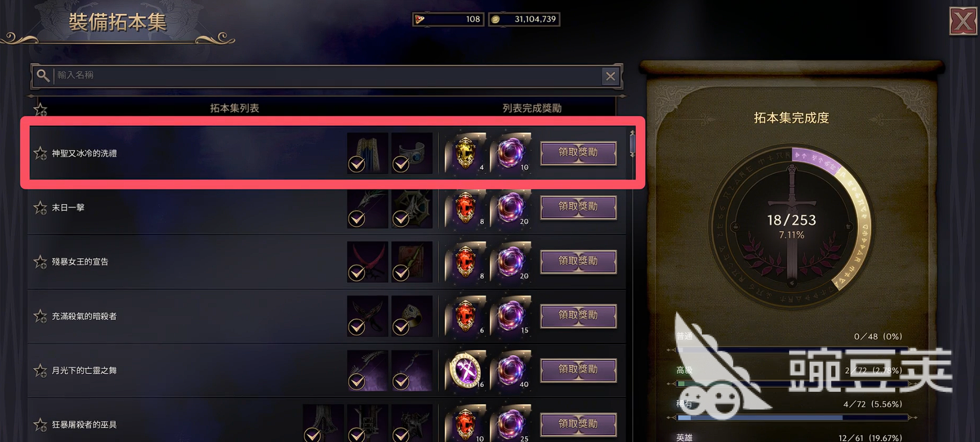Click the crossed-axes reward icon in 月光下的亡靈之舞
Screen dimensions: 980x442
click(466, 370)
